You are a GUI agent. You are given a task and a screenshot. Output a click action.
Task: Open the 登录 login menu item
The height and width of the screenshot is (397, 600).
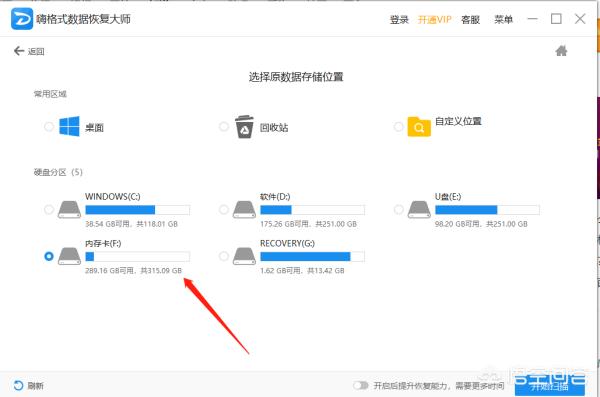point(399,20)
